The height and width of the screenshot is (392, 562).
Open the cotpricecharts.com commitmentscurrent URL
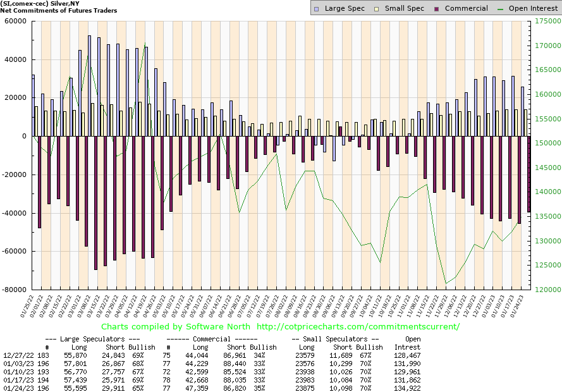point(358,327)
